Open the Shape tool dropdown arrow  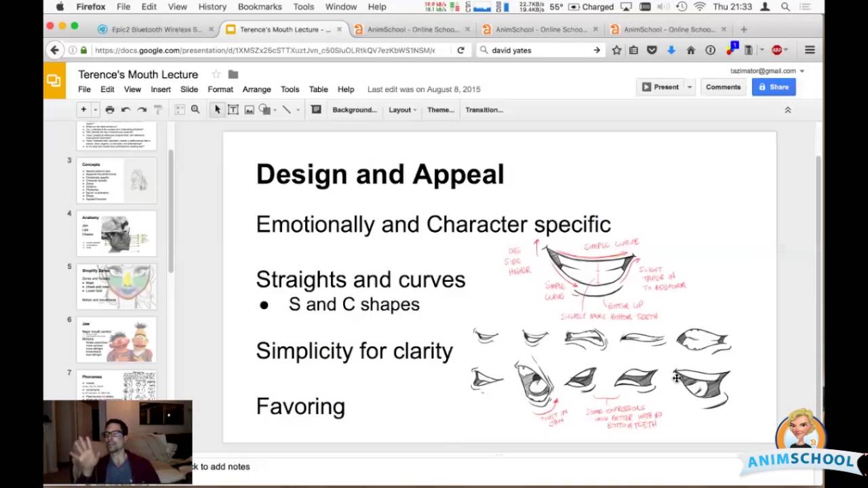(x=274, y=110)
